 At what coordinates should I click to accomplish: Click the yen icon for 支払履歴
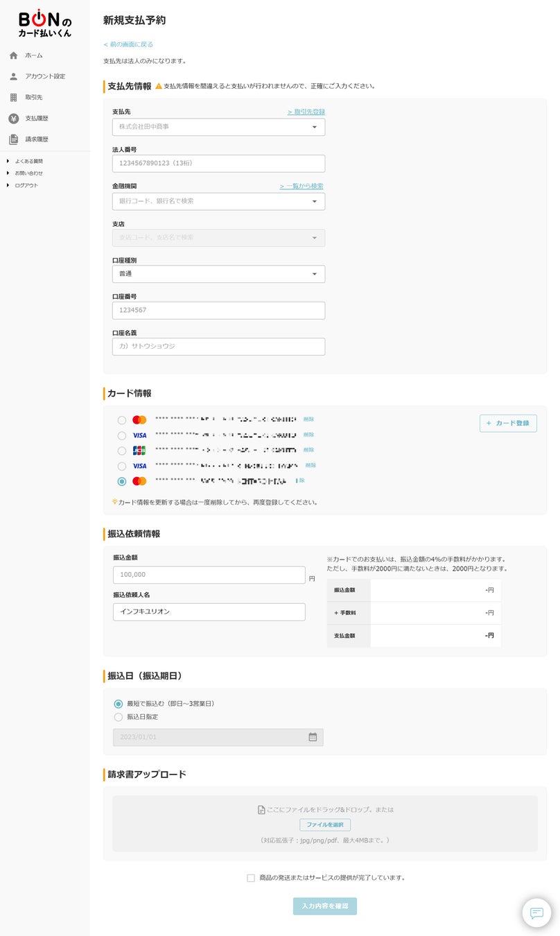14,119
